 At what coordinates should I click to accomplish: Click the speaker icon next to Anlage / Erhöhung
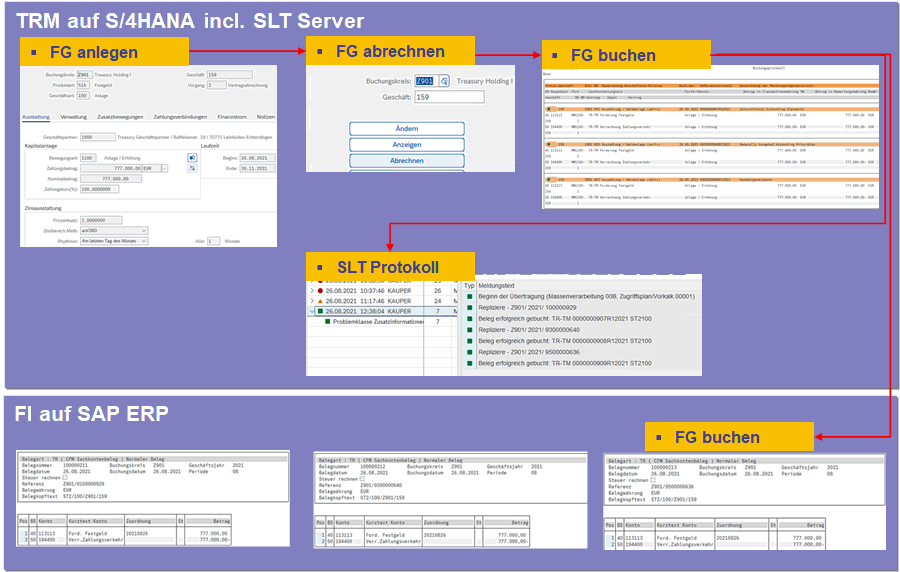(x=192, y=157)
